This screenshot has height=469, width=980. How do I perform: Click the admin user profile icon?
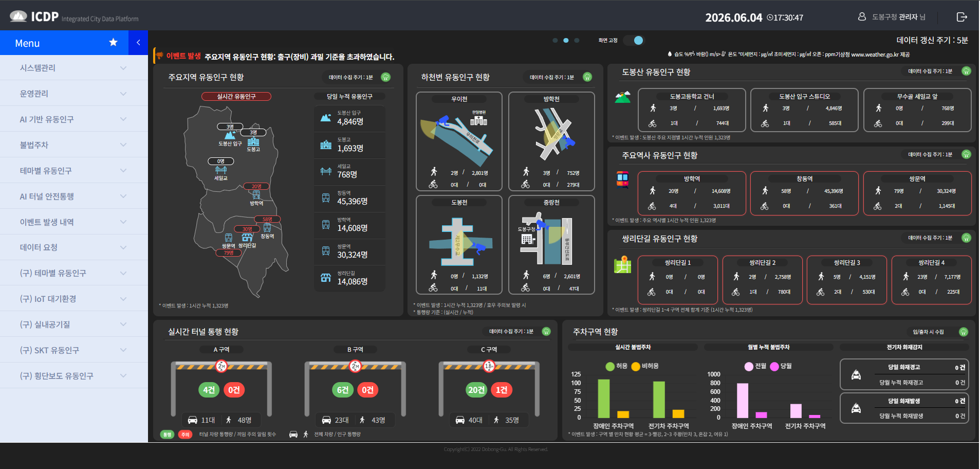click(862, 16)
